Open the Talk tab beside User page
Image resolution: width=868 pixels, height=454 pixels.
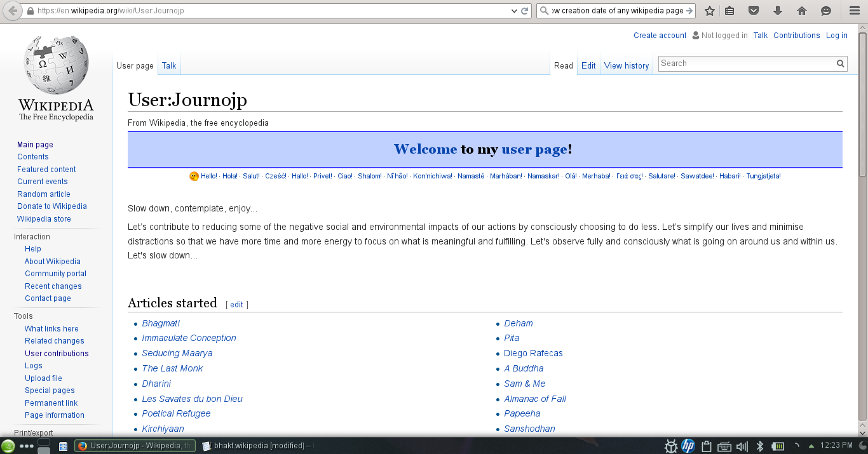169,65
